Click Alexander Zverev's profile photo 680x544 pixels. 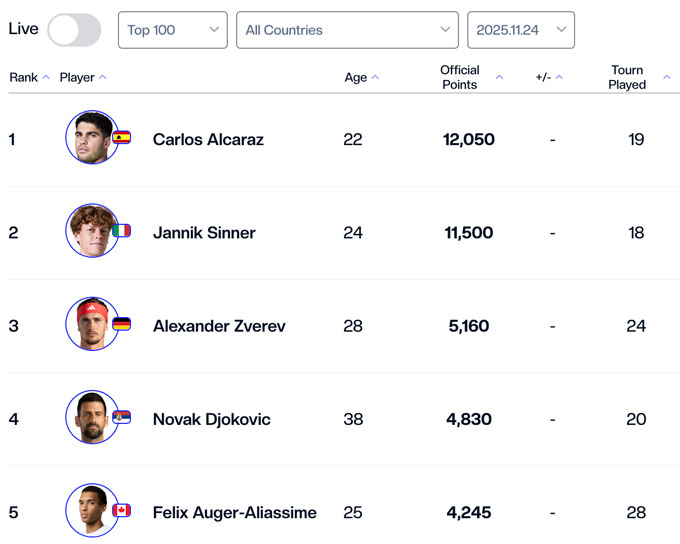(x=91, y=324)
